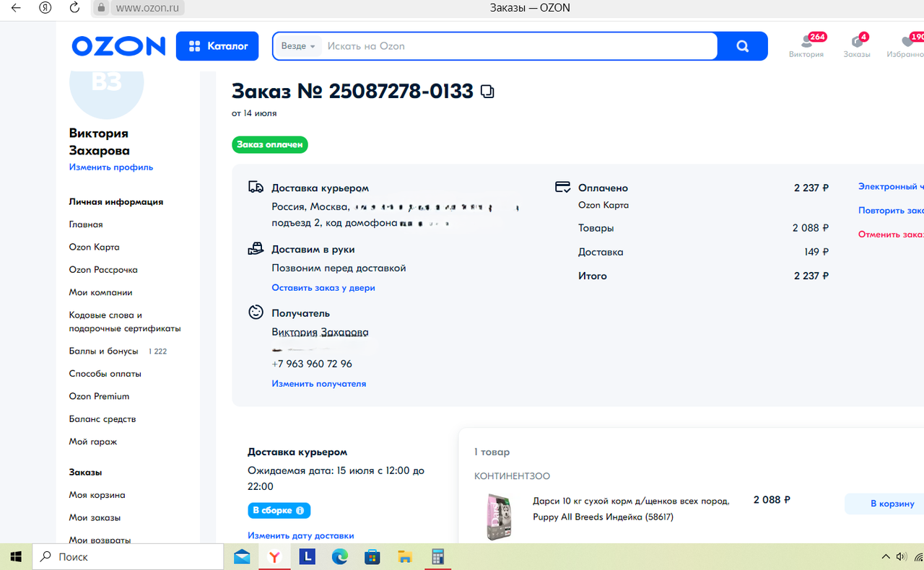This screenshot has width=924, height=570.
Task: Click the magnifier search button
Action: coord(743,46)
